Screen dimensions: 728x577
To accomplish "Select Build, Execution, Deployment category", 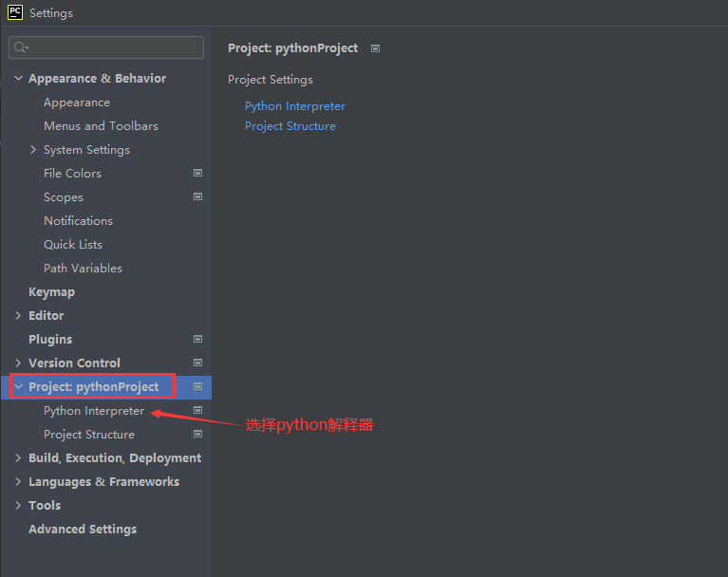I will click(x=115, y=458).
